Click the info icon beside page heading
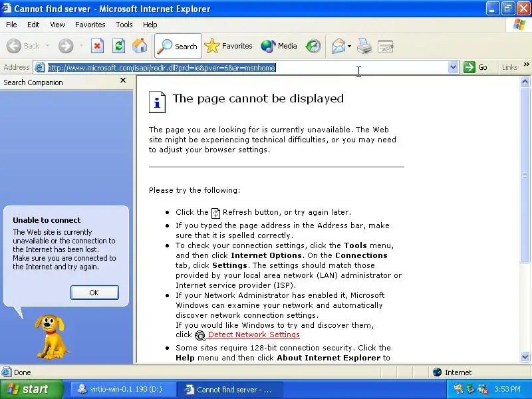The image size is (532, 399). (157, 102)
